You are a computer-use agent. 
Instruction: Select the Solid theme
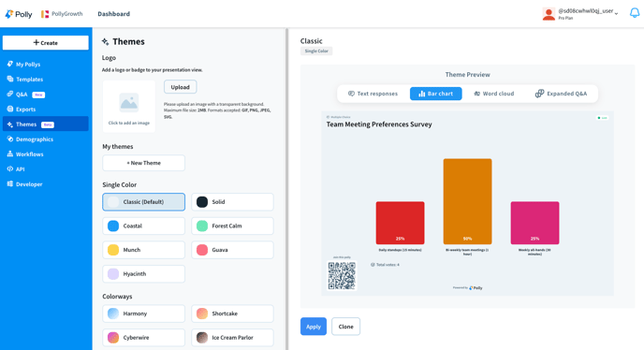(232, 202)
